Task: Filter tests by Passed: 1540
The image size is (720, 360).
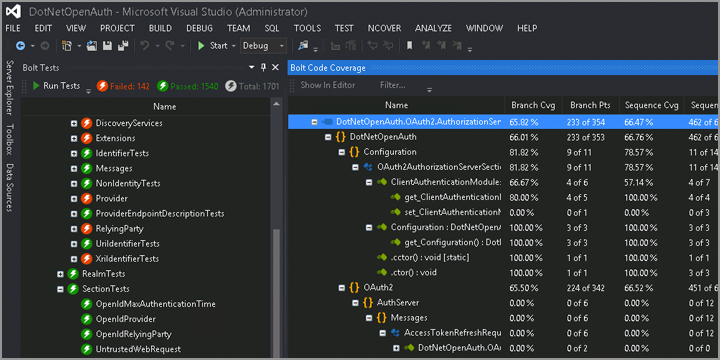Action: (x=188, y=86)
